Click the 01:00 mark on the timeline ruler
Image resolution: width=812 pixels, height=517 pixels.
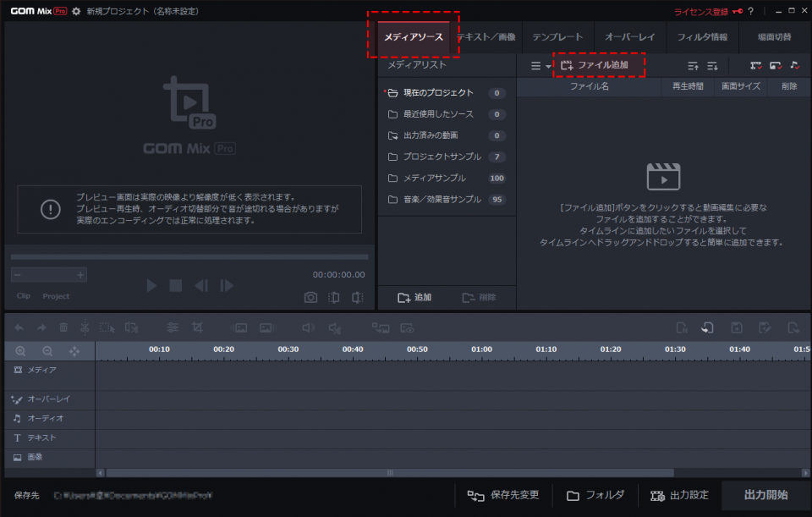click(x=481, y=349)
